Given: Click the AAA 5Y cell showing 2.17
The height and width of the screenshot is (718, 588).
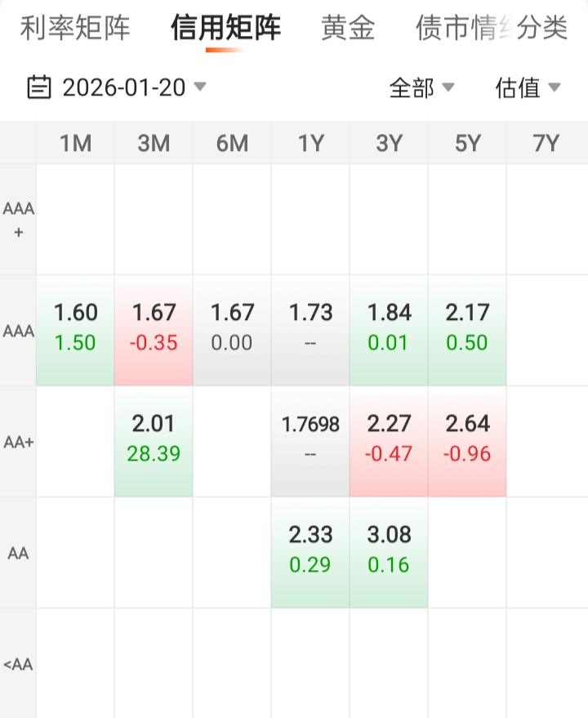Looking at the screenshot, I should (x=467, y=327).
